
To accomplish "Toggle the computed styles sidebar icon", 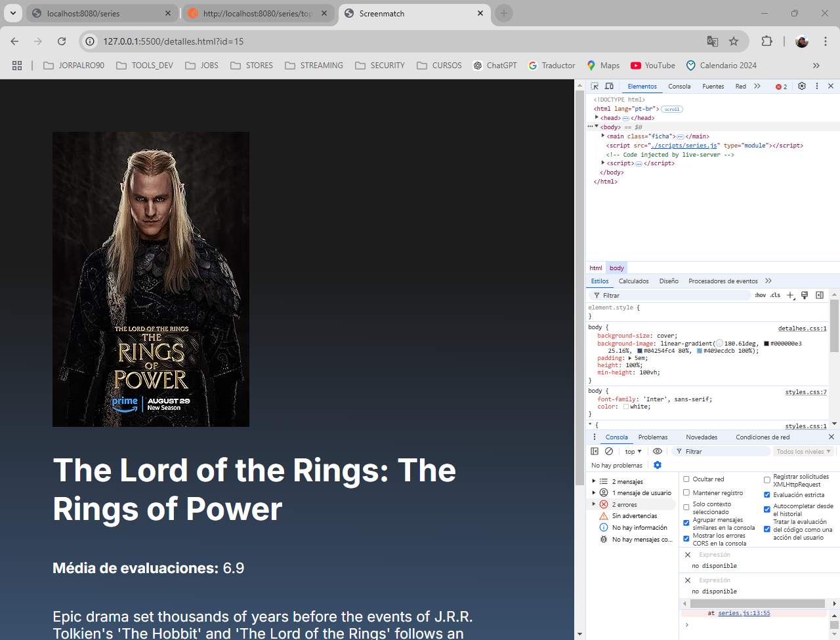I will tap(820, 295).
